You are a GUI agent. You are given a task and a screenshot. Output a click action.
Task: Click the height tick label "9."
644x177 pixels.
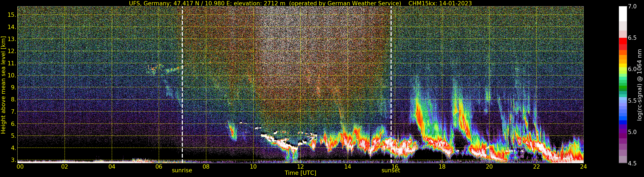coord(13,87)
